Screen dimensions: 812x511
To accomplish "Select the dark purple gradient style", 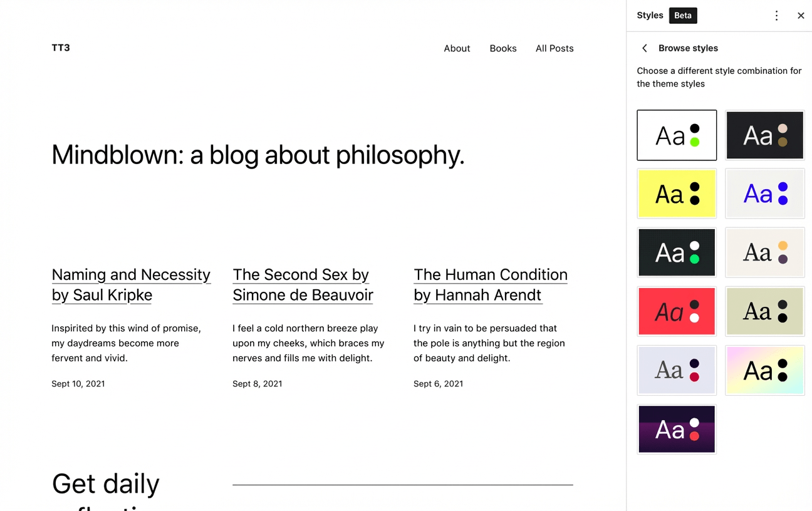I will 677,429.
